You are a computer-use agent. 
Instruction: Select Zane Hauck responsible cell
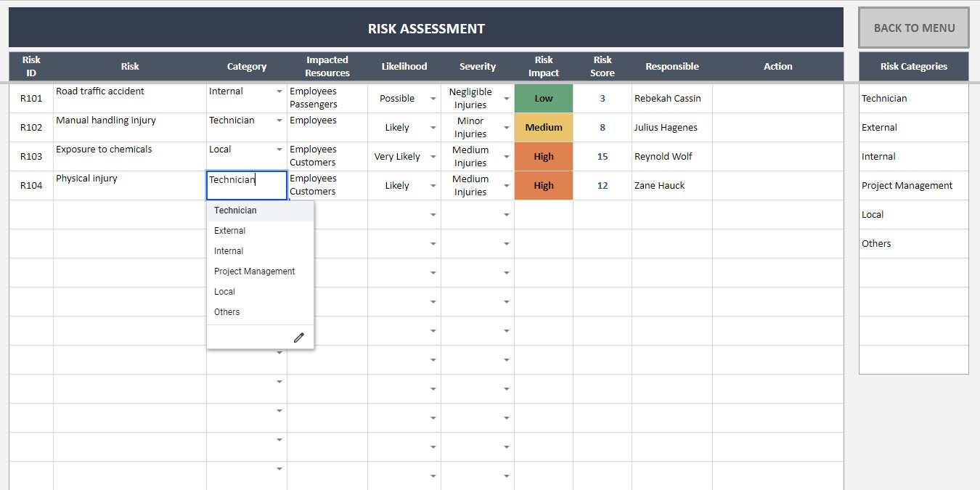[x=672, y=186]
